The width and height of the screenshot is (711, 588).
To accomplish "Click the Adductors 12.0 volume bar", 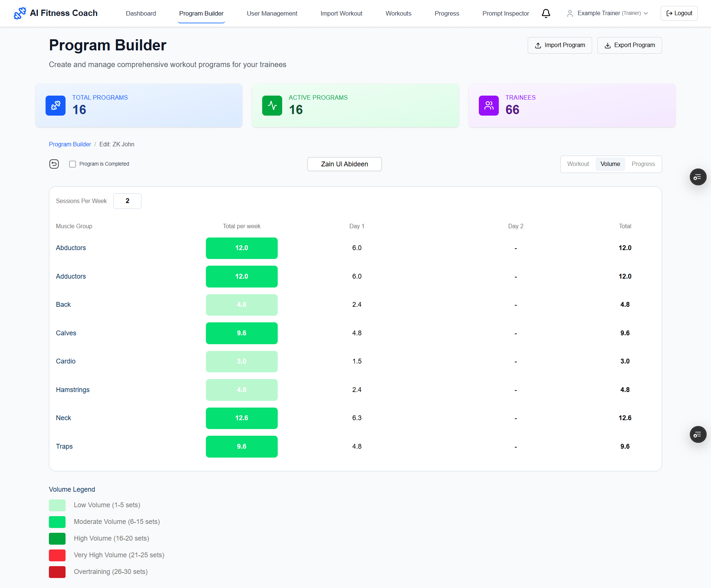I will click(x=241, y=276).
